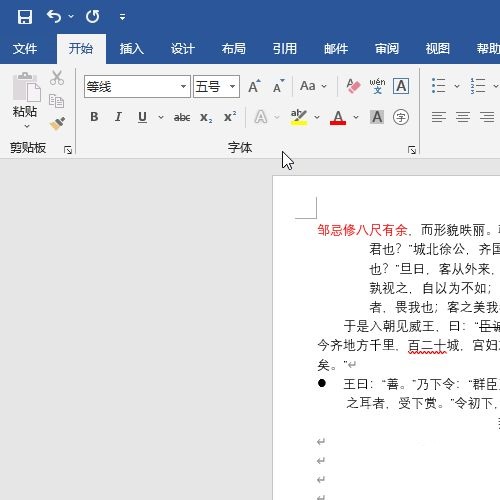
Task: Toggle character shading gray A
Action: [377, 117]
